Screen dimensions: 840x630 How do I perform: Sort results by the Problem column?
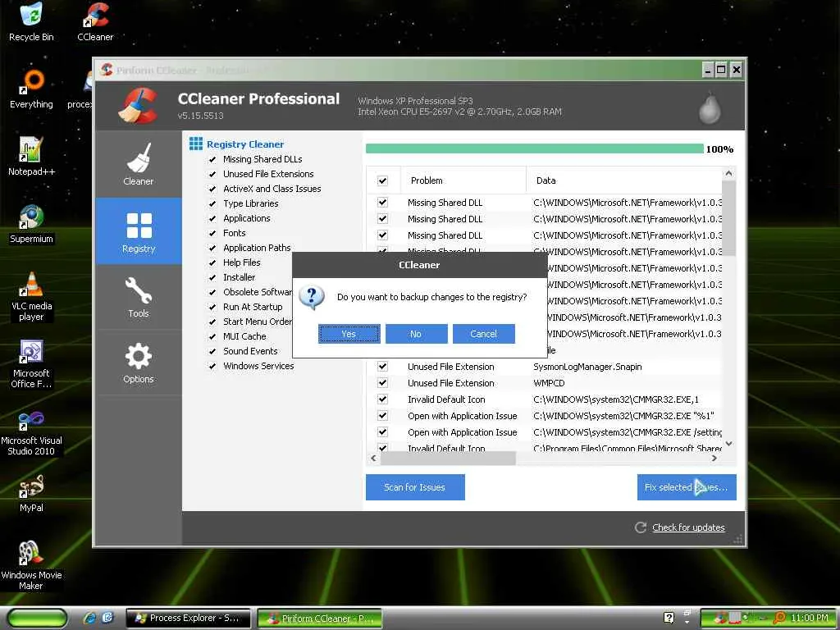(463, 180)
